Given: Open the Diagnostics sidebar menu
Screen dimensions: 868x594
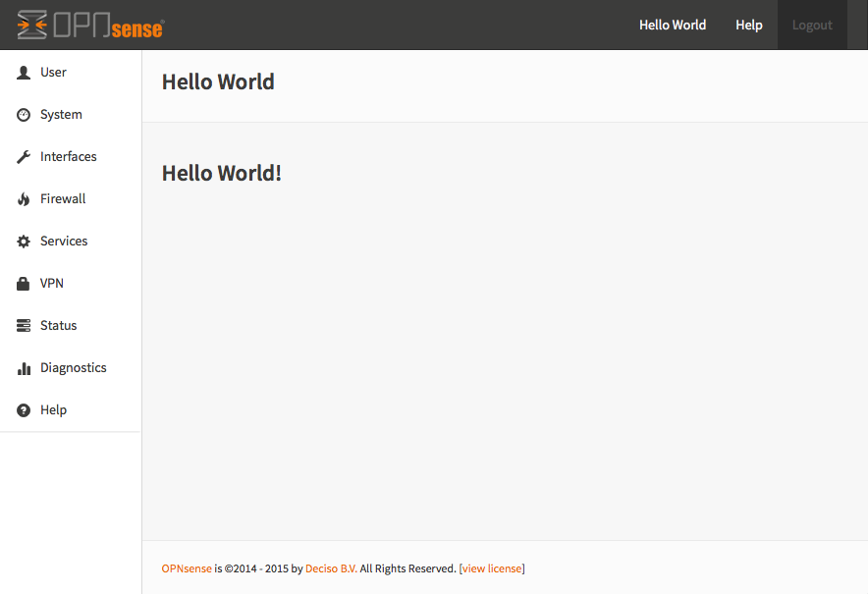Looking at the screenshot, I should coord(71,368).
